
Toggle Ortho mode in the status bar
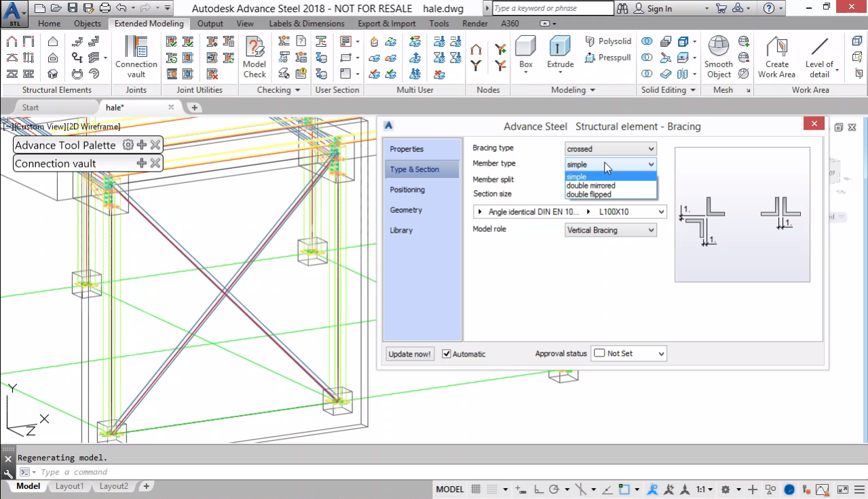pyautogui.click(x=538, y=489)
